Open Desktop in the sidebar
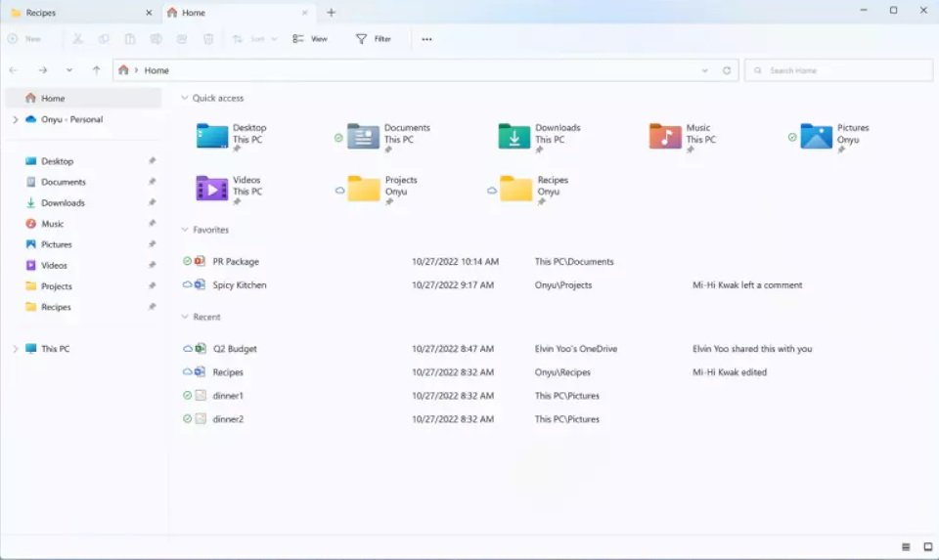Image resolution: width=939 pixels, height=560 pixels. coord(57,161)
